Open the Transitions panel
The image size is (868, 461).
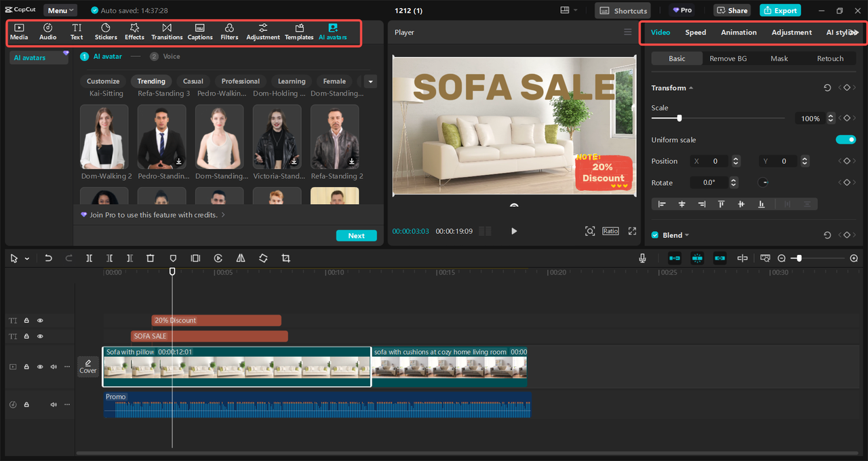(x=167, y=32)
